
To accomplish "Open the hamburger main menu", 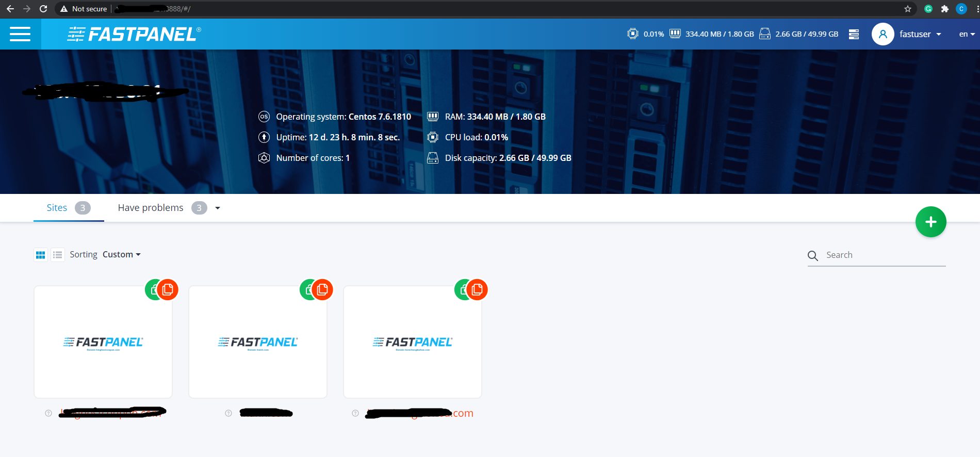I will pyautogui.click(x=20, y=34).
